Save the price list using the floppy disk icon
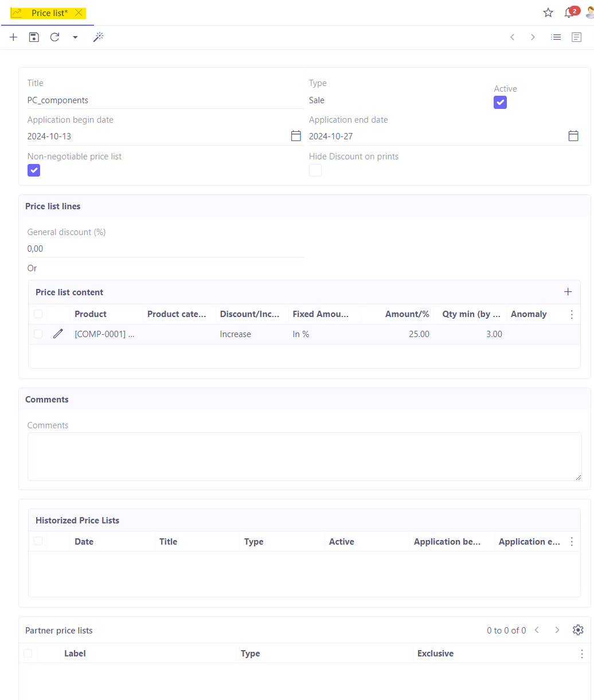 [x=33, y=37]
